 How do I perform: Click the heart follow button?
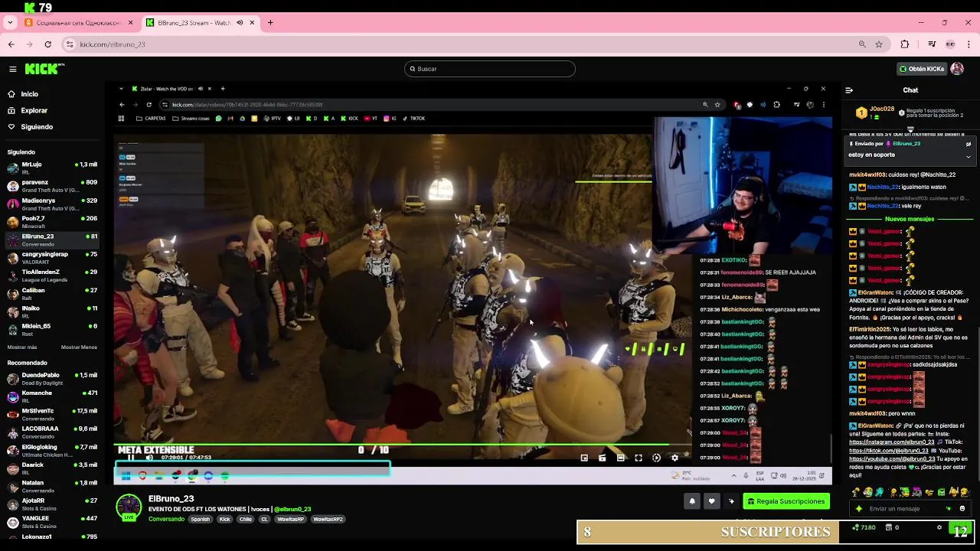711,501
